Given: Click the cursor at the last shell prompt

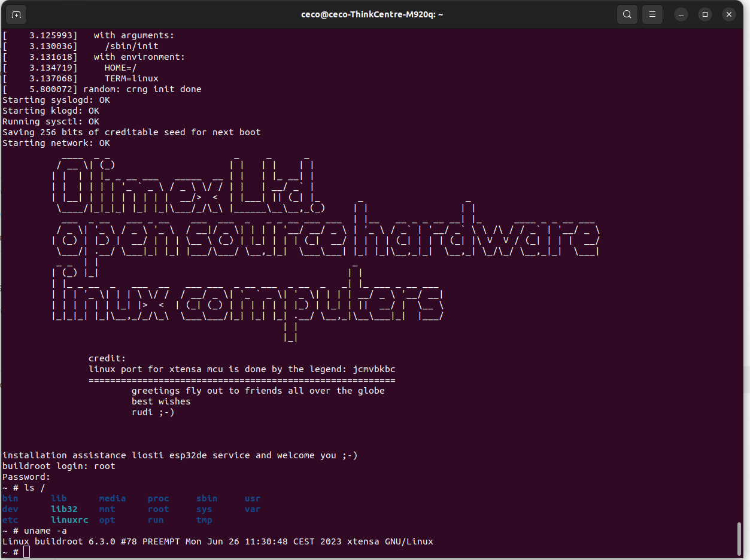Looking at the screenshot, I should click(x=26, y=552).
